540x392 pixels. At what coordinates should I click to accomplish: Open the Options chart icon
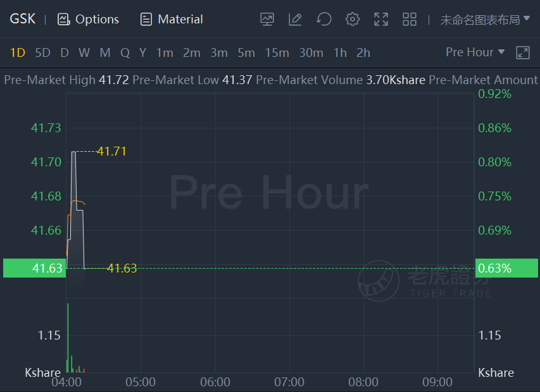pyautogui.click(x=63, y=19)
